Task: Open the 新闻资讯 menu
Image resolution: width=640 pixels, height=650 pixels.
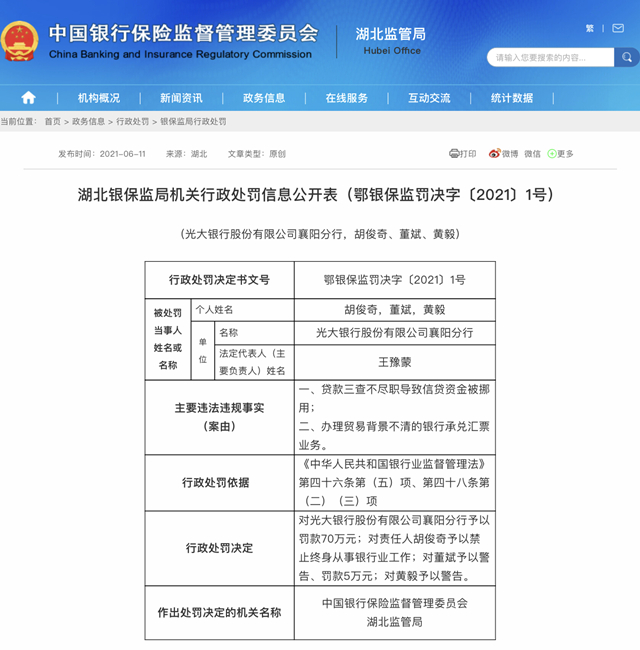Action: click(181, 98)
